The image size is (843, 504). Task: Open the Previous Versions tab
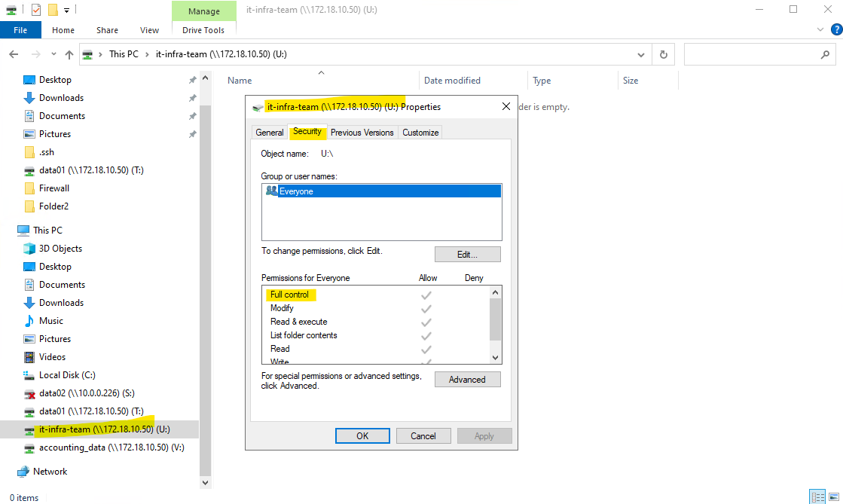362,133
